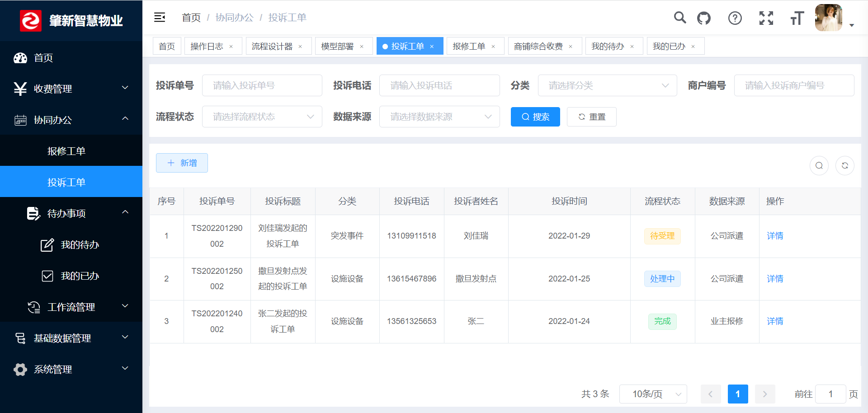Viewport: 868px width, 413px height.
Task: Switch to the 首页 tab
Action: pyautogui.click(x=167, y=46)
